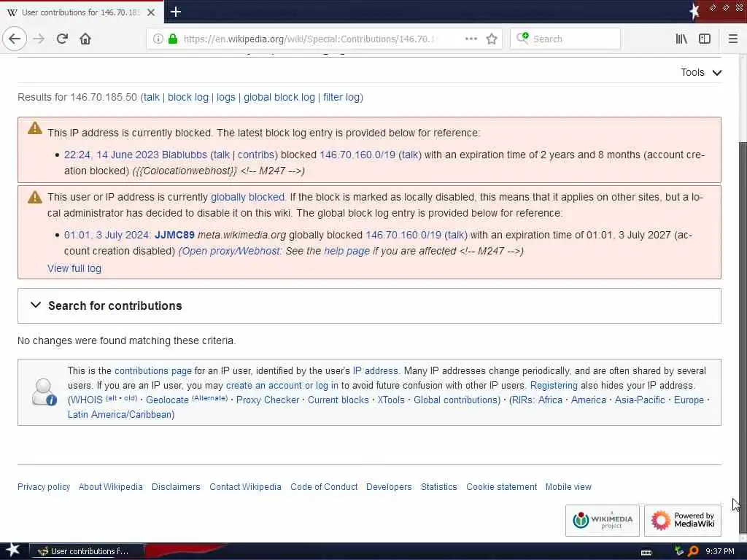Screen dimensions: 747x560
Task: Click create an account or log in
Action: click(x=282, y=385)
